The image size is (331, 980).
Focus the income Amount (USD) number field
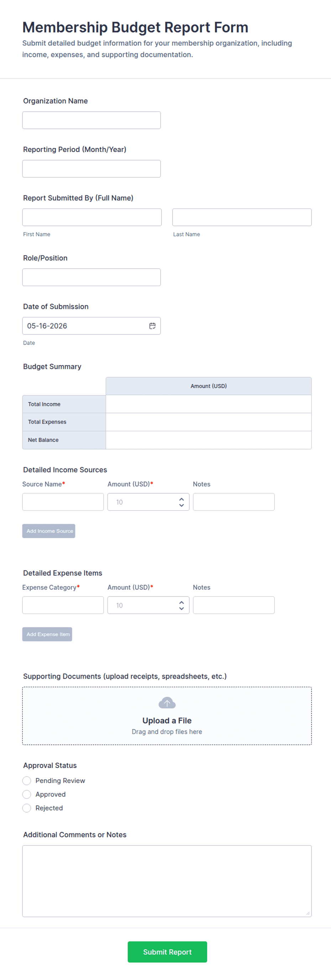tap(148, 502)
